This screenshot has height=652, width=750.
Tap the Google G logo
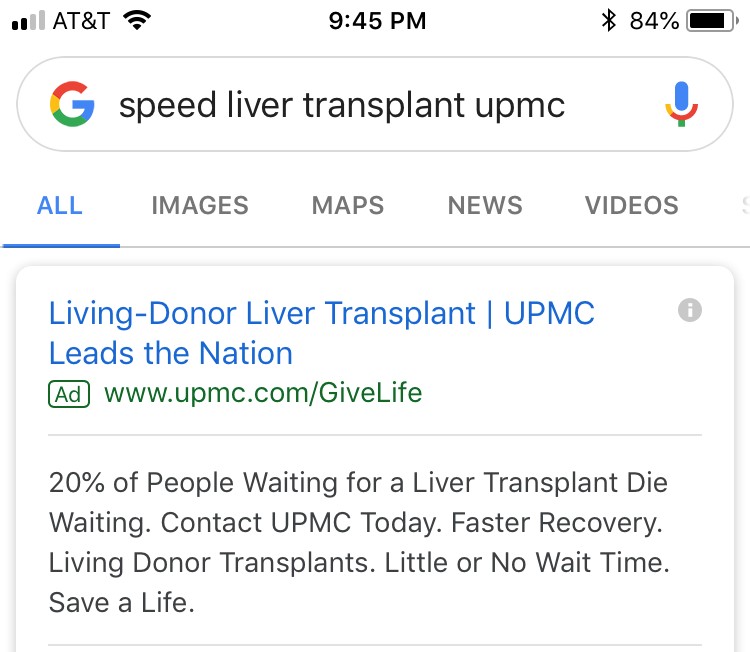pos(72,104)
